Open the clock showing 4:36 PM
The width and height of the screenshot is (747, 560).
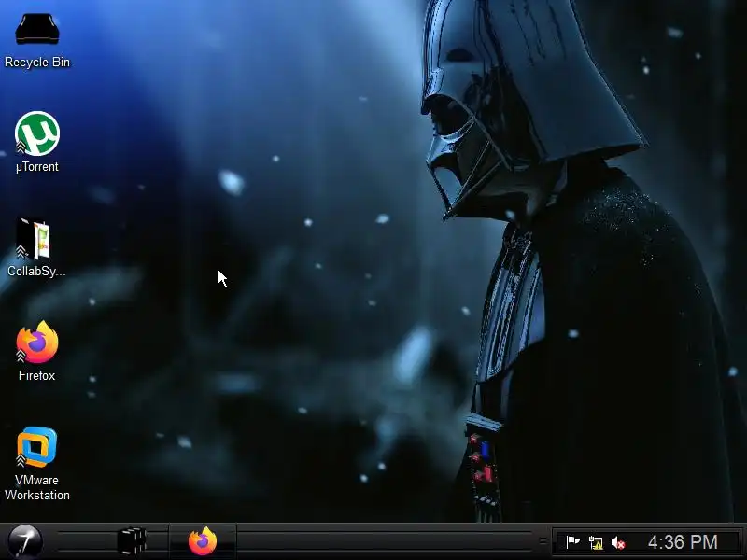(x=683, y=542)
